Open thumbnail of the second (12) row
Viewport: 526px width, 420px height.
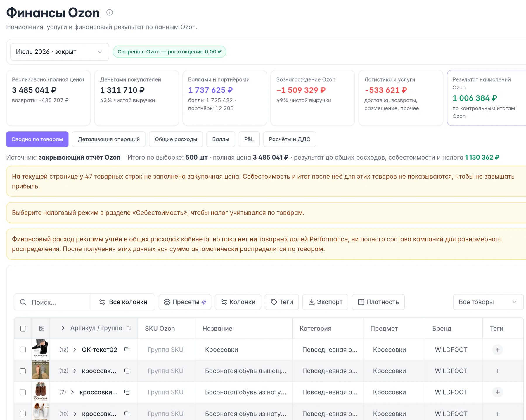click(40, 370)
